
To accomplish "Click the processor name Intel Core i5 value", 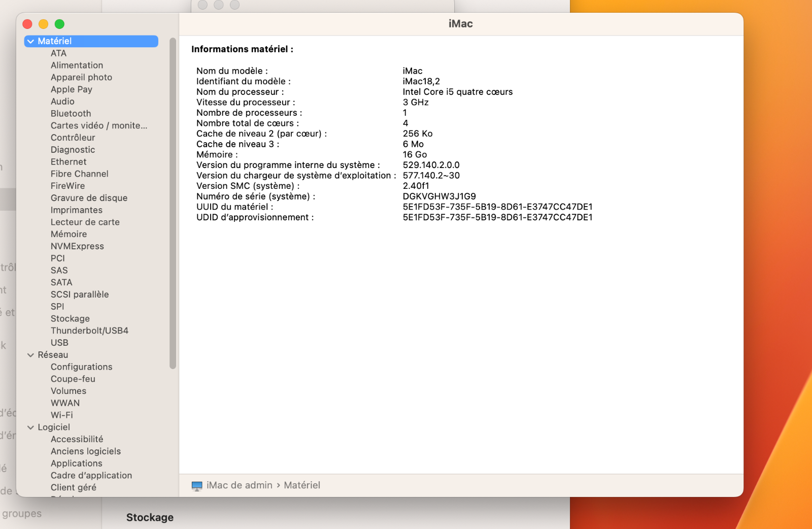I will (458, 92).
